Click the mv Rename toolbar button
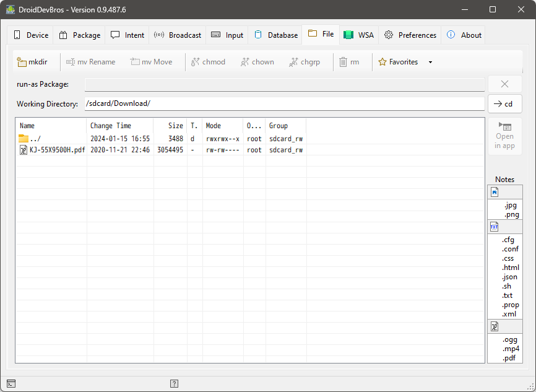Viewport: 536px width, 392px height. [90, 62]
